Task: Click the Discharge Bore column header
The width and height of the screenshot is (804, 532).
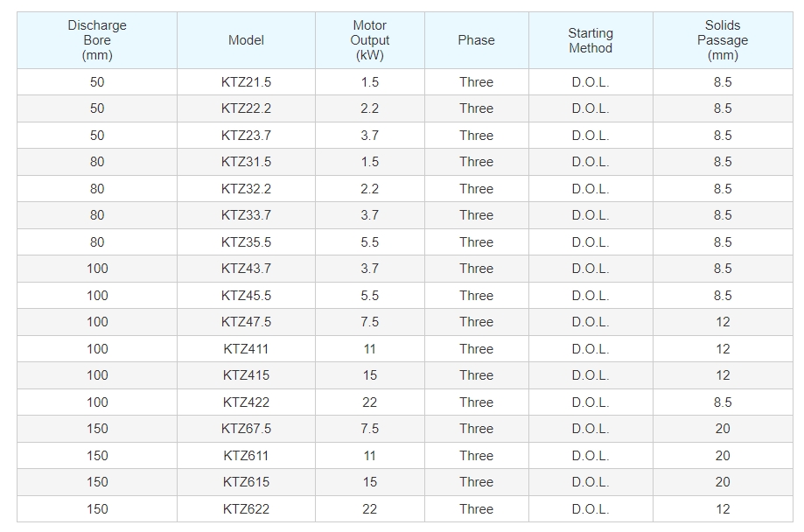Action: [97, 40]
